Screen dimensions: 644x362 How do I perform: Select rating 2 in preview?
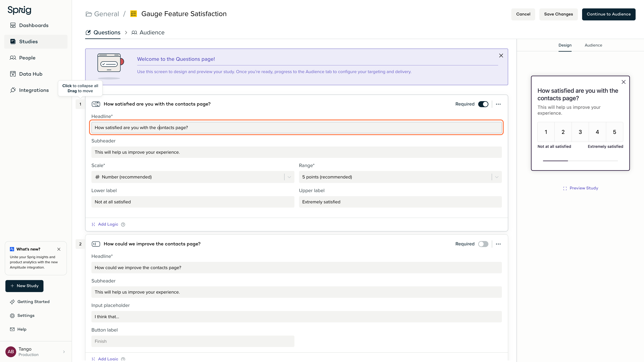pyautogui.click(x=563, y=132)
